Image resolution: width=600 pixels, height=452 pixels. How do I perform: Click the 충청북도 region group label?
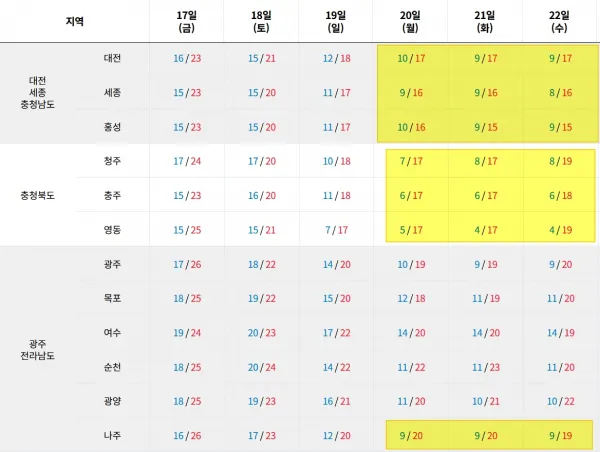click(37, 195)
